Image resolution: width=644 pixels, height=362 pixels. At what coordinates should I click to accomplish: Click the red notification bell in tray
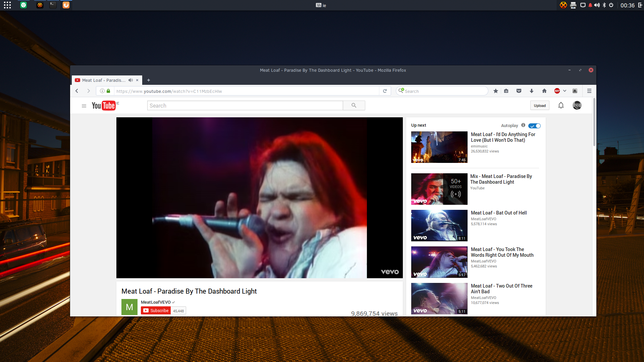point(590,5)
